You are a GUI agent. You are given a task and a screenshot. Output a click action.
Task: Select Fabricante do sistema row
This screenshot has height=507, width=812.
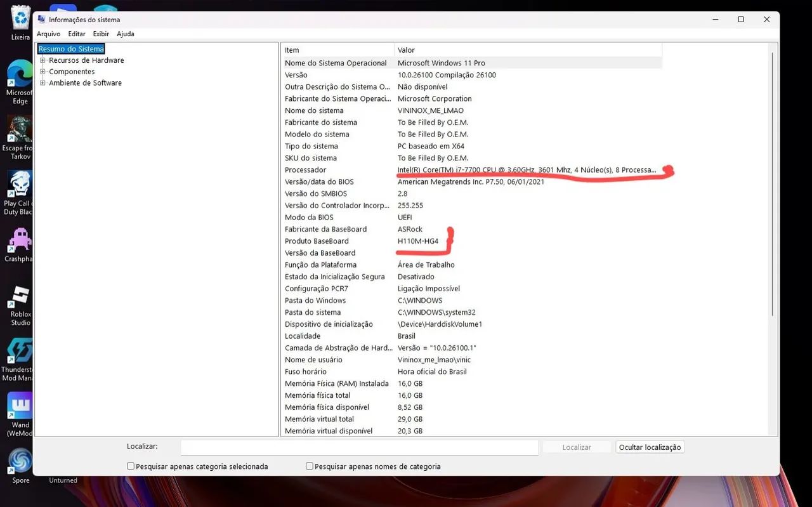coord(472,122)
